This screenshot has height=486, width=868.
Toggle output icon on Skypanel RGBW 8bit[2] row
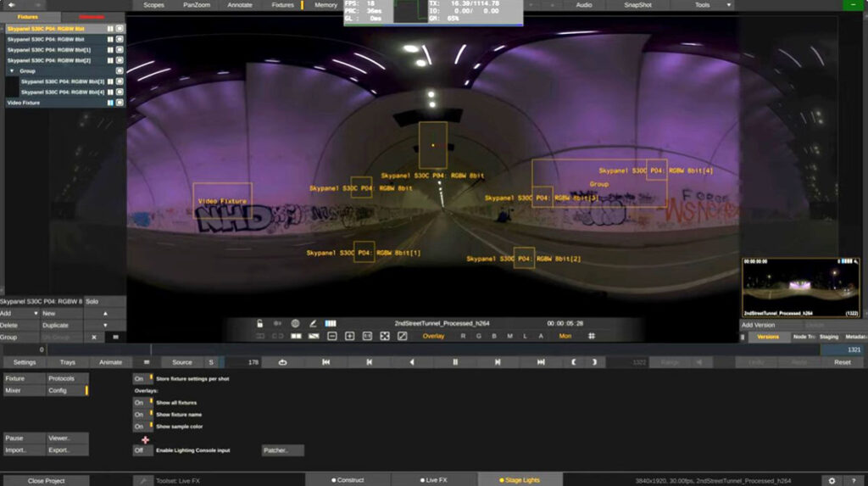tap(120, 60)
